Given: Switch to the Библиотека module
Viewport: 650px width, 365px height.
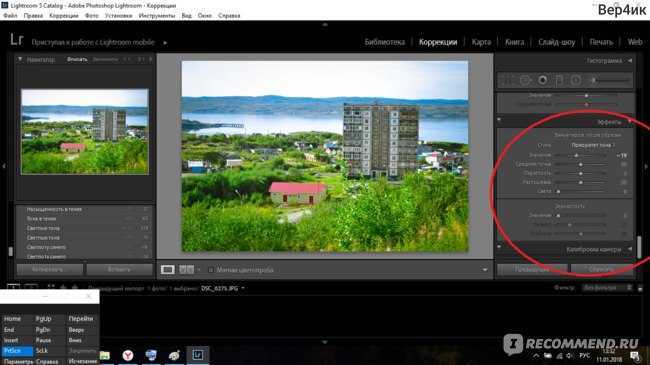Looking at the screenshot, I should 385,42.
